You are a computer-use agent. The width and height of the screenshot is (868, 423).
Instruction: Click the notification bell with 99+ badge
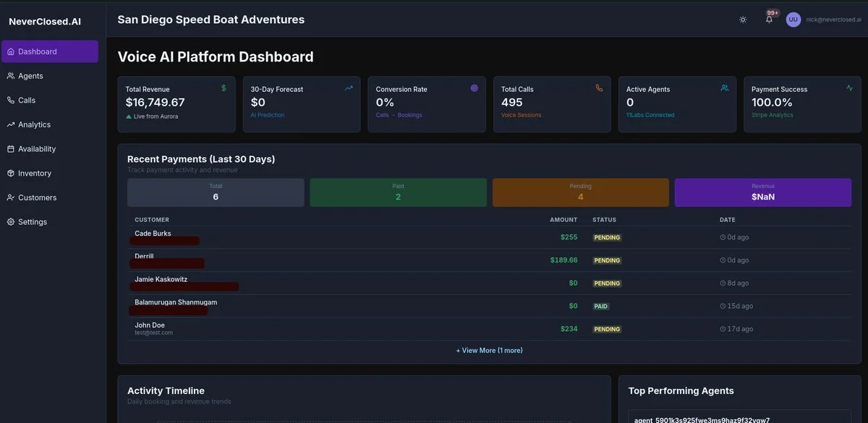coord(767,19)
